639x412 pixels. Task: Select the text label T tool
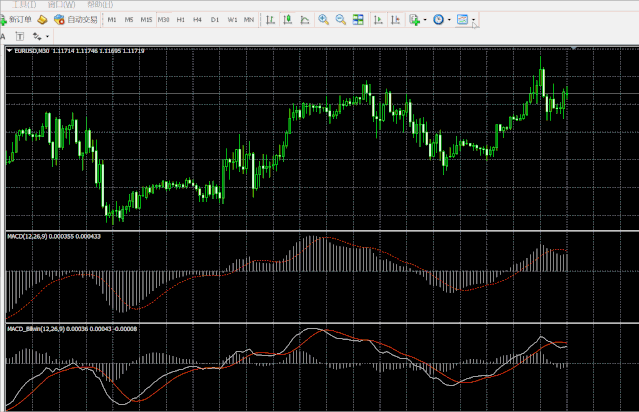coord(18,36)
